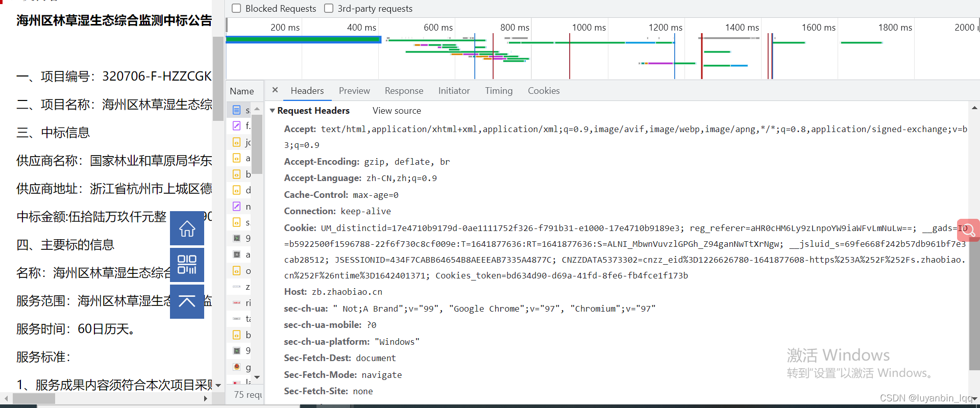Click the Name list scroll-up arrow

[x=257, y=109]
